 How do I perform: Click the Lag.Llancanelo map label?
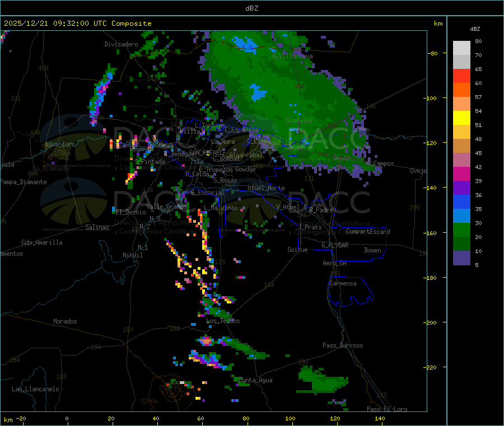point(35,389)
